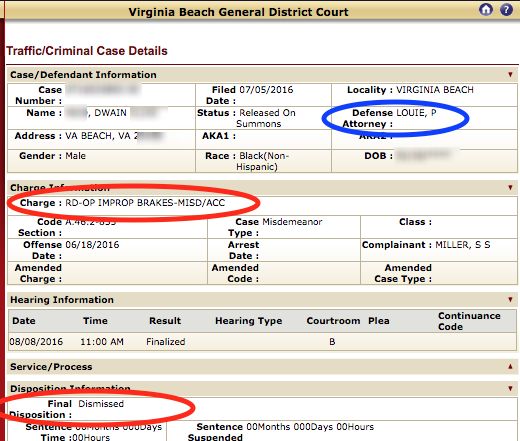The image size is (520, 441).
Task: Click the 08/08/2016 hearing row
Action: (262, 342)
